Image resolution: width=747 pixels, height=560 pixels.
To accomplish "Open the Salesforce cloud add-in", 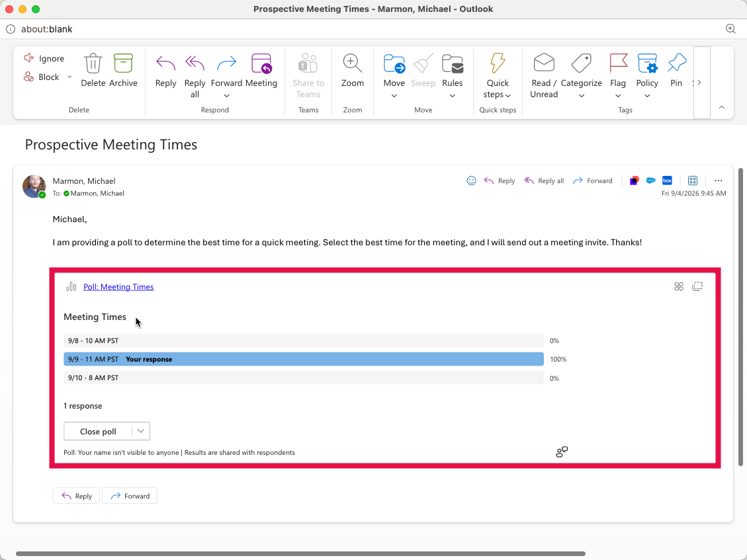I will point(650,180).
